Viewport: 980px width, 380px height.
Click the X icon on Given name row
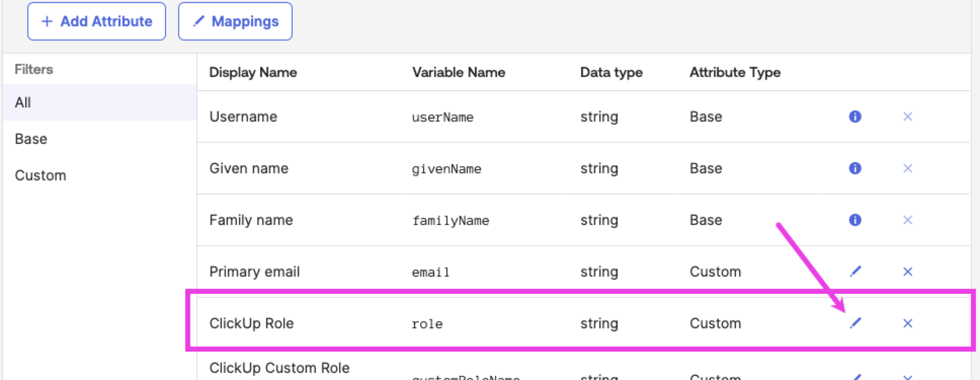click(x=908, y=168)
